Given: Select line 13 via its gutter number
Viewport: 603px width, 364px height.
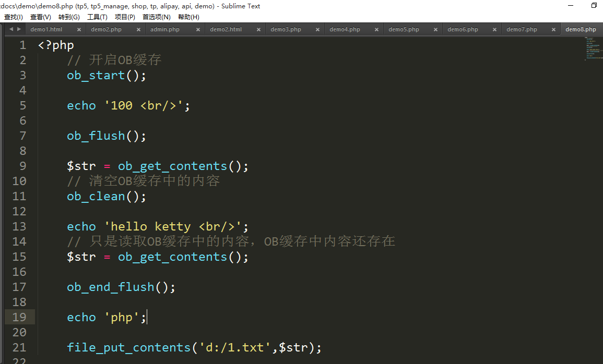Looking at the screenshot, I should click(19, 226).
